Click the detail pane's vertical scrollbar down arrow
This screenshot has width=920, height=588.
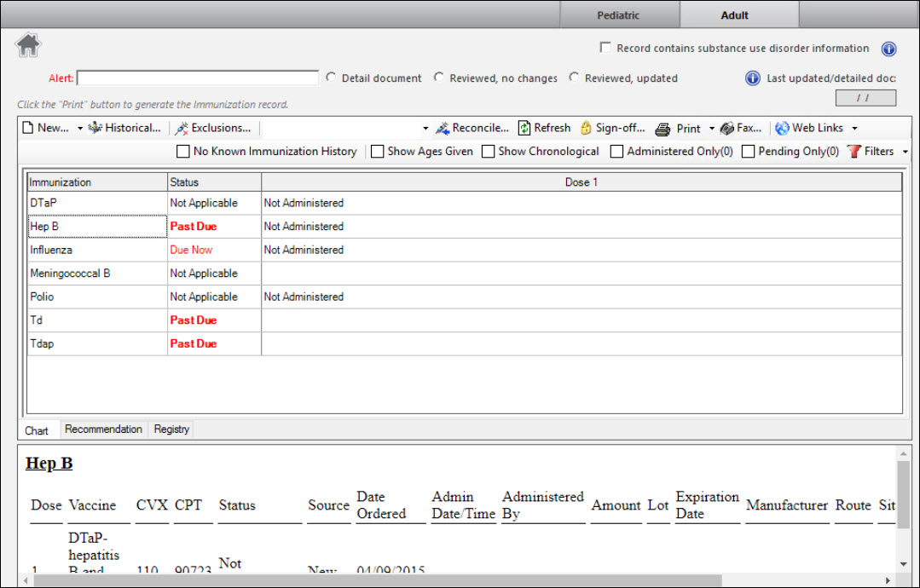pos(904,564)
